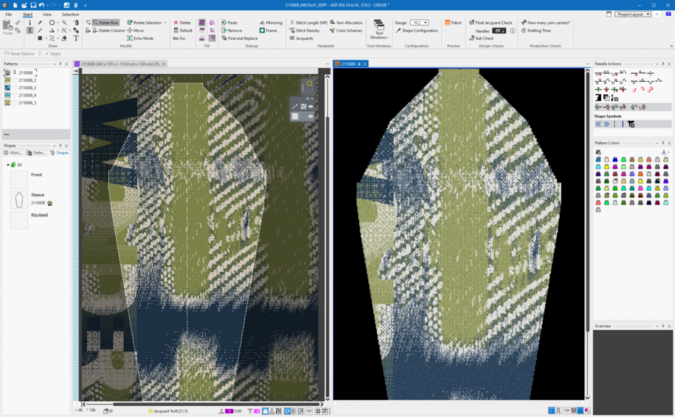Image resolution: width=675 pixels, height=417 pixels.
Task: Open Stitch Length (NP) parameters
Action: pyautogui.click(x=311, y=22)
